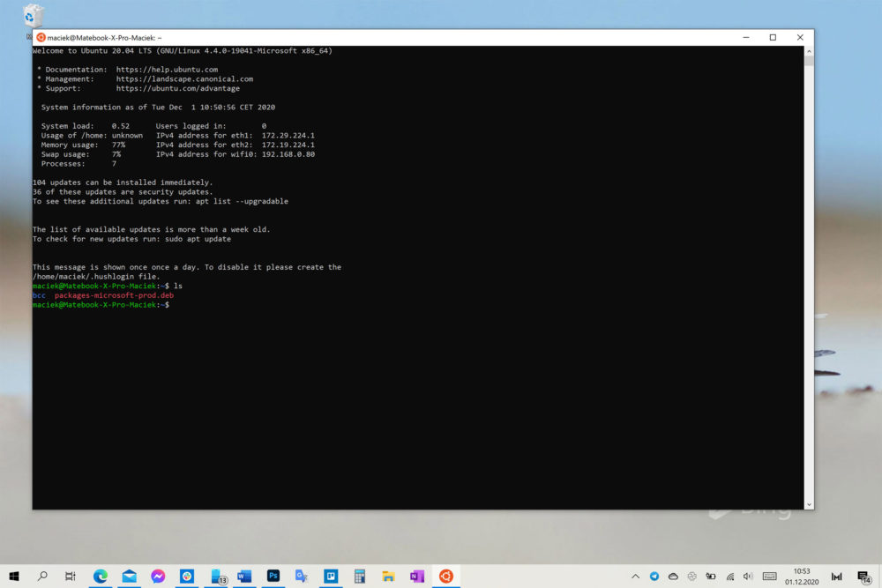This screenshot has height=588, width=882.
Task: Open the clock showing 10:53 01.12.2020
Action: (802, 577)
